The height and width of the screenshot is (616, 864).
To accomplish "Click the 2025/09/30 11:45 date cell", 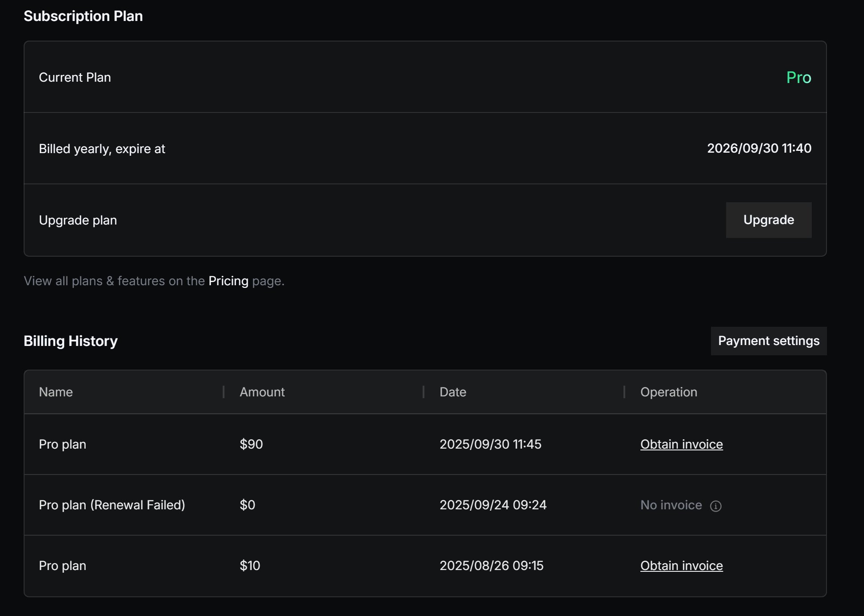I will point(490,444).
